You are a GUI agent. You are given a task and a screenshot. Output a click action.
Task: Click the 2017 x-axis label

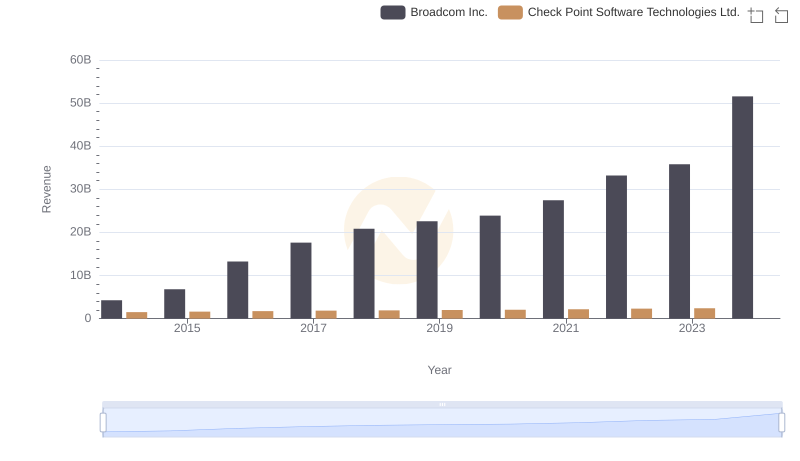[x=313, y=328]
